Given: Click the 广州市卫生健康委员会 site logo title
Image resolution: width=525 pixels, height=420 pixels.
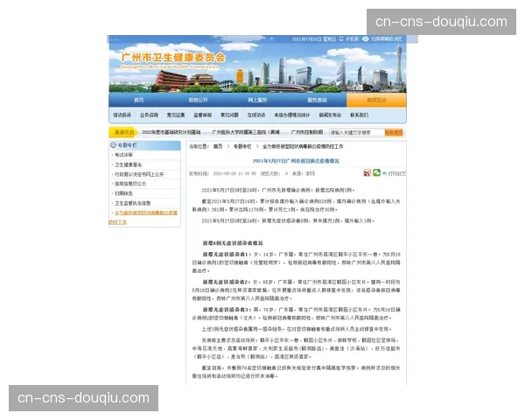Looking at the screenshot, I should point(173,57).
